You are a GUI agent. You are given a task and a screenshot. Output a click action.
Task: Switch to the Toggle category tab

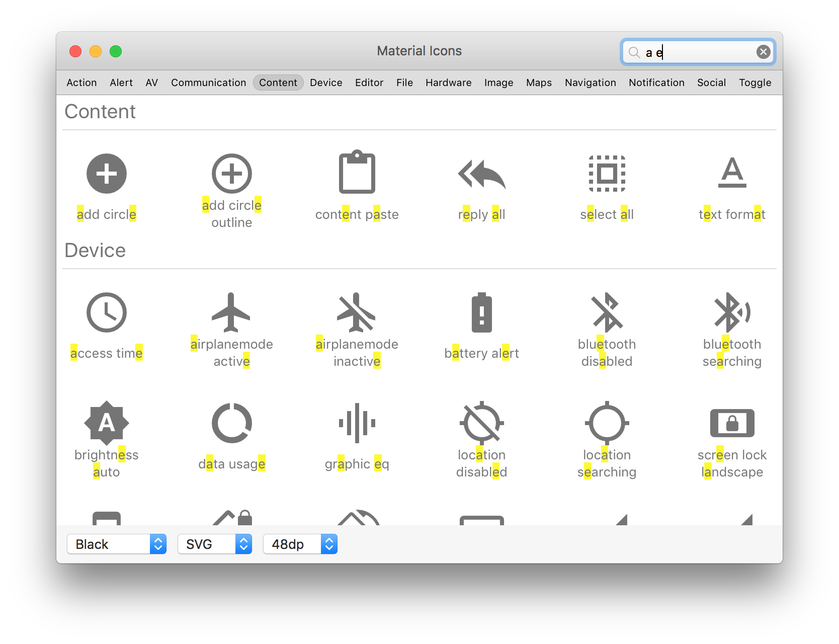(755, 83)
